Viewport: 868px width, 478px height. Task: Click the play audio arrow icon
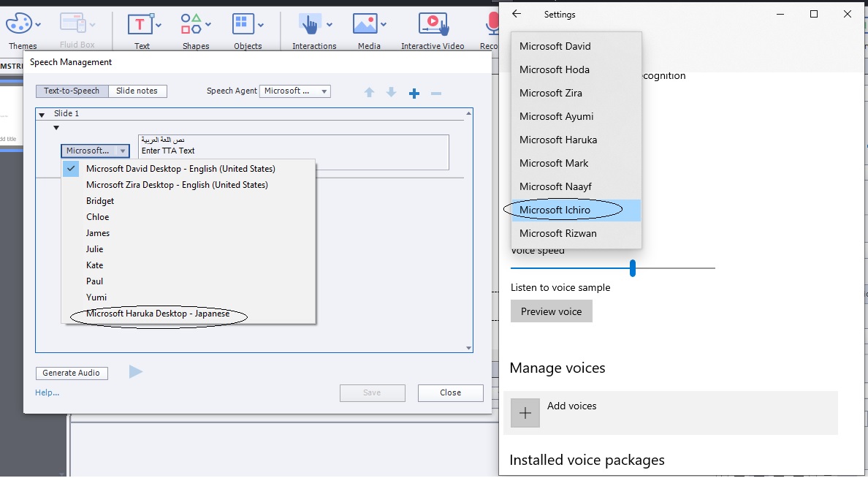tap(135, 372)
